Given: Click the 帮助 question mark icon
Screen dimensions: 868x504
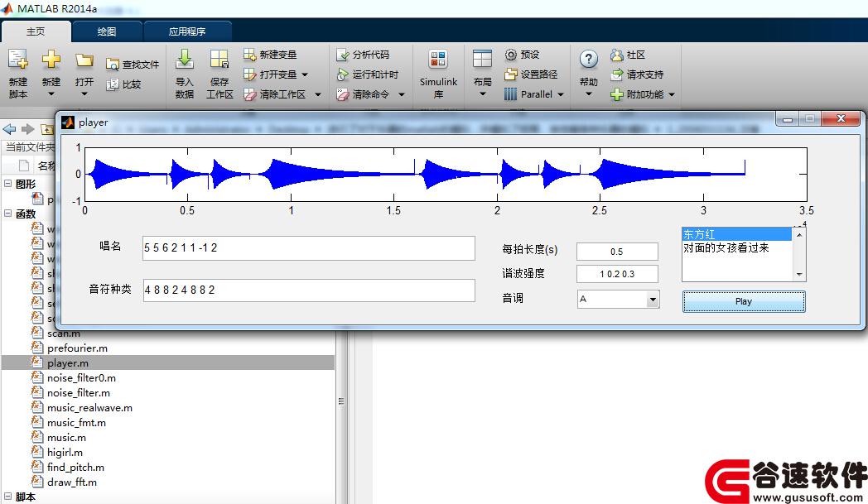Looking at the screenshot, I should (x=588, y=60).
